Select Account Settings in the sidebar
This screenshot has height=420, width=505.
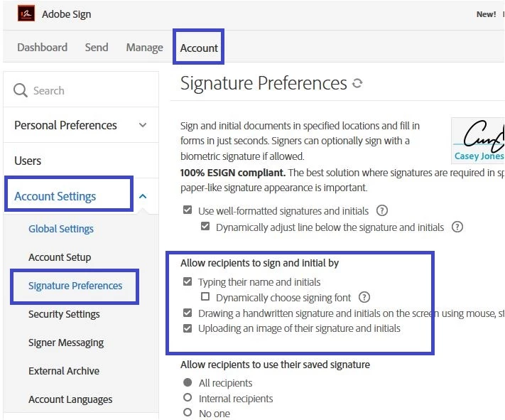point(55,196)
